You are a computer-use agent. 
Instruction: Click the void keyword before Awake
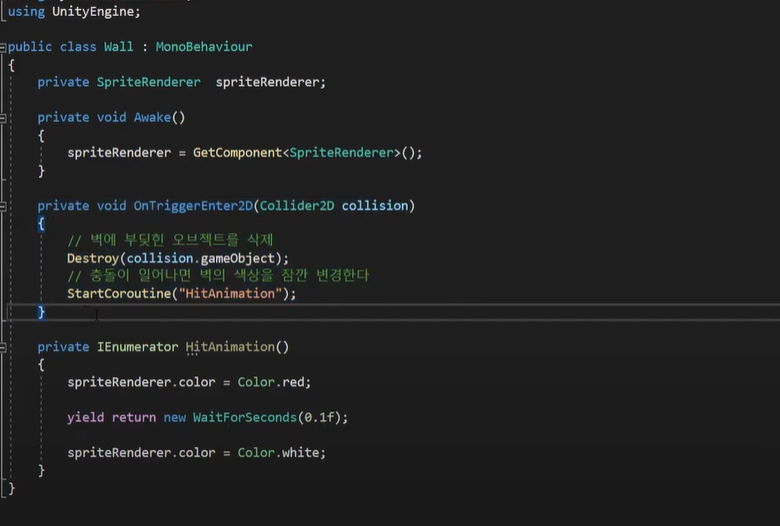pyautogui.click(x=111, y=117)
